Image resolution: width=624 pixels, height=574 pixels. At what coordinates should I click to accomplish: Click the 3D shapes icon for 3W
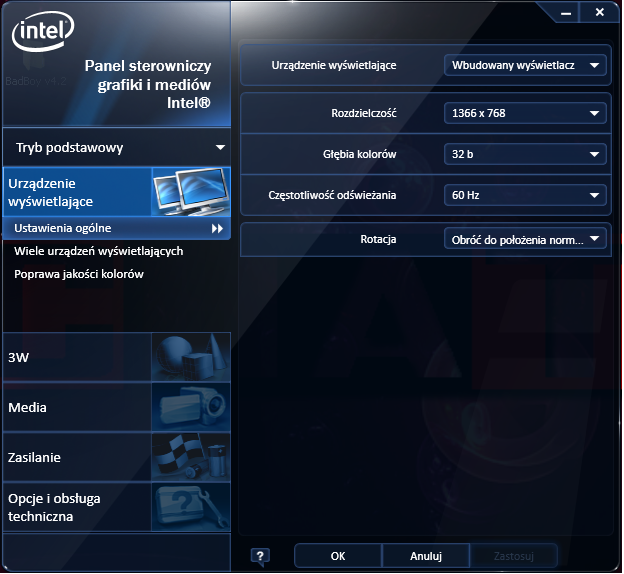pyautogui.click(x=191, y=357)
